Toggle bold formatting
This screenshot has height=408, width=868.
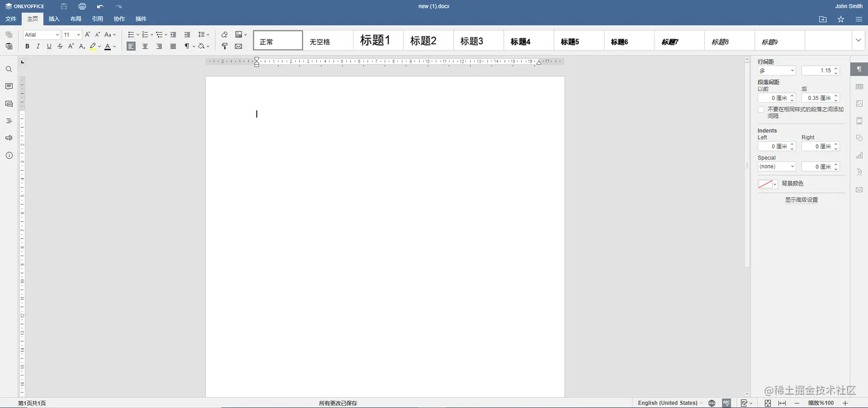tap(27, 46)
